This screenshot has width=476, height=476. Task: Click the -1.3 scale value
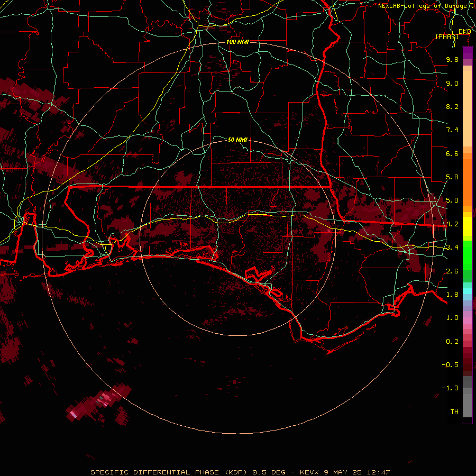pyautogui.click(x=450, y=388)
